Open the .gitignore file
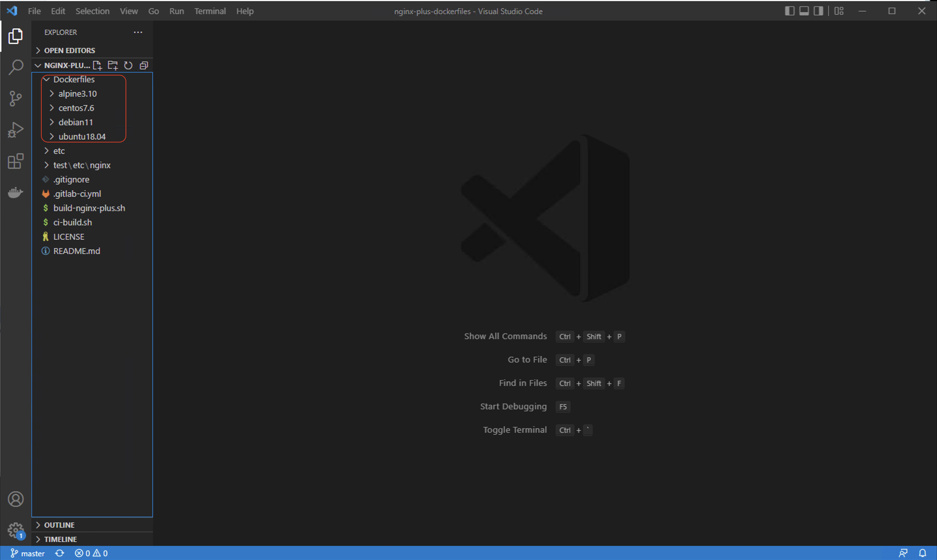Viewport: 937px width, 560px height. (x=92, y=180)
